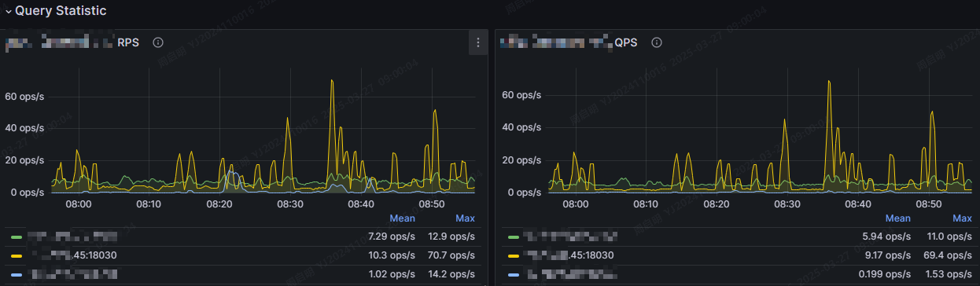This screenshot has height=286, width=980.
Task: Collapse the Query Statistic row
Action: pos(9,12)
